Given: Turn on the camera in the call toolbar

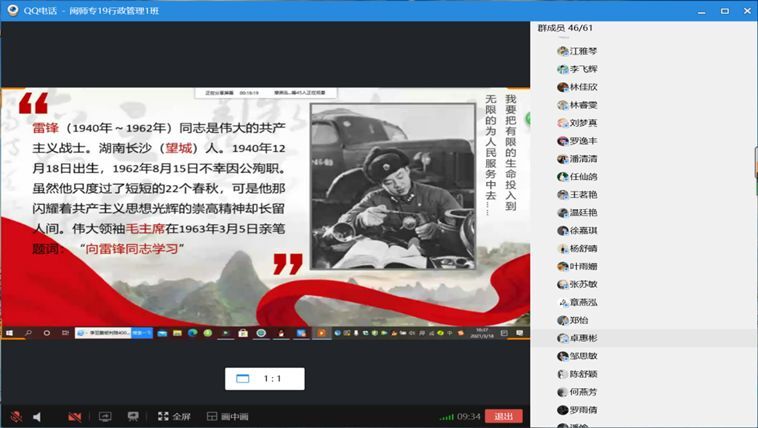Looking at the screenshot, I should point(74,416).
